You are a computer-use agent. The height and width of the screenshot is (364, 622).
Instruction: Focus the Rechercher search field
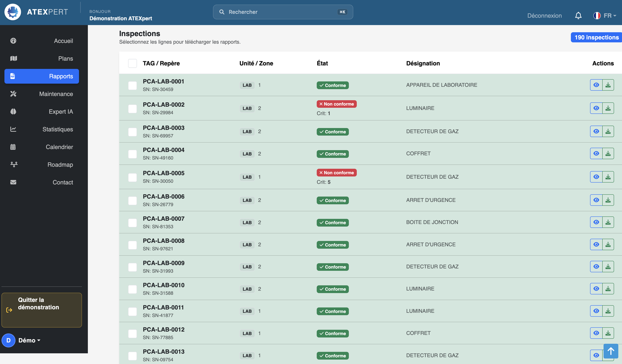click(283, 12)
